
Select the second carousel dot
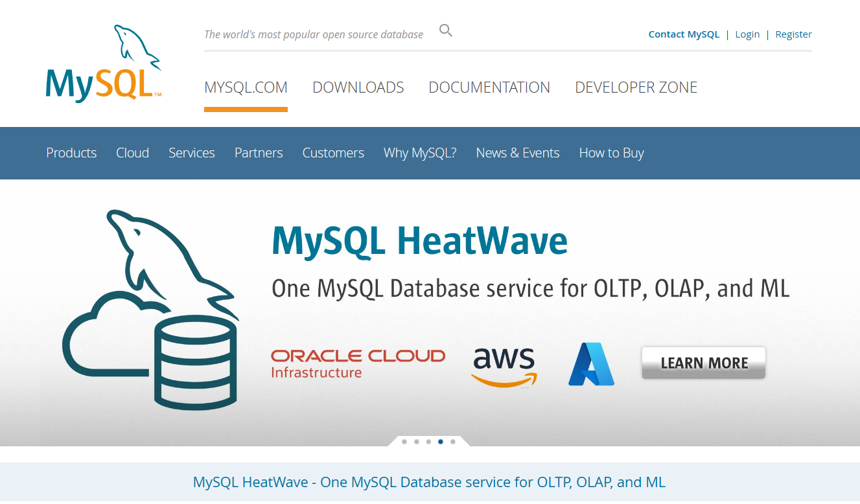416,442
